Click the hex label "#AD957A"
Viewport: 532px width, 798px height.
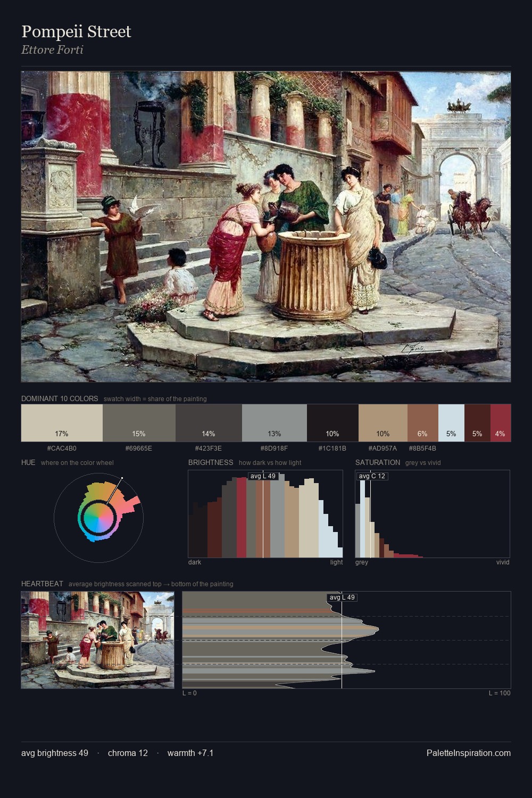(383, 448)
